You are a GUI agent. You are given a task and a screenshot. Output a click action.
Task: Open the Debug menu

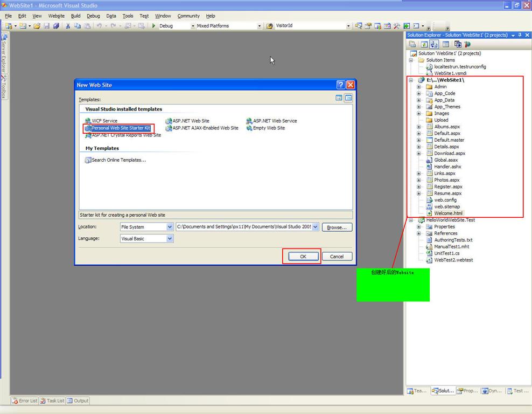click(x=93, y=16)
